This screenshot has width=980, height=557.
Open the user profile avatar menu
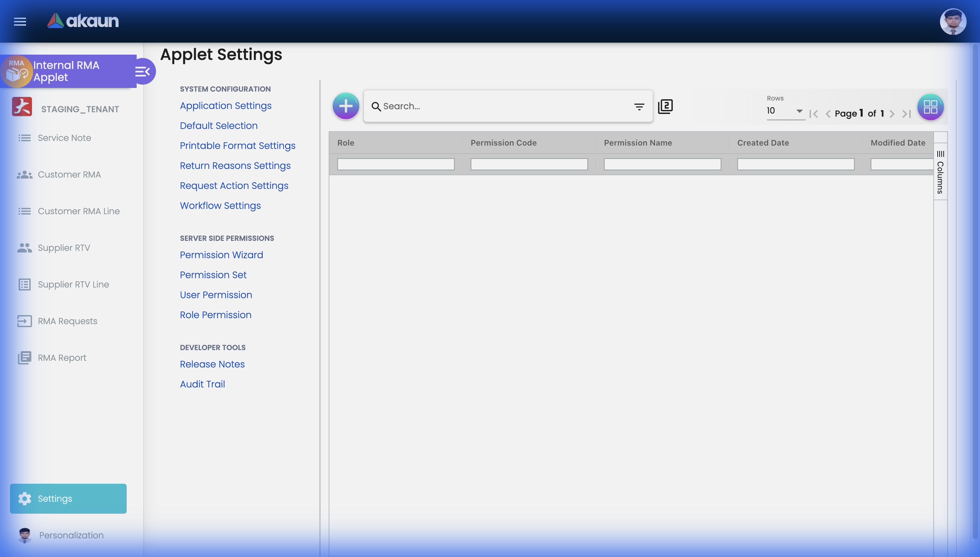point(954,22)
